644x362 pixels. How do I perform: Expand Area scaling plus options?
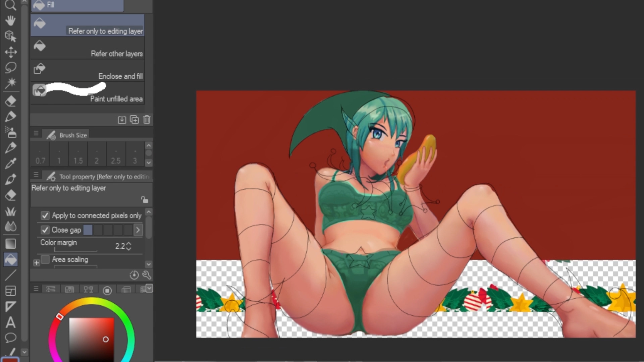pos(37,263)
